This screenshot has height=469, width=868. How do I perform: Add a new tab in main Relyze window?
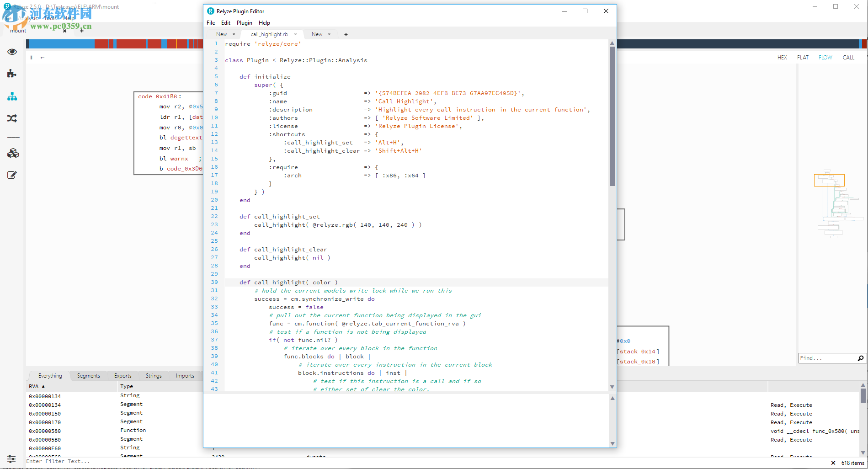(82, 31)
